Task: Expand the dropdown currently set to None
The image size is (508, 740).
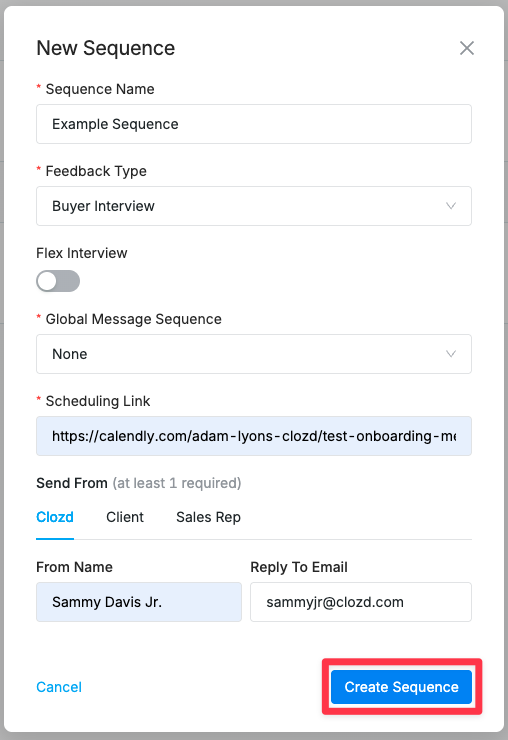Action: [x=254, y=354]
